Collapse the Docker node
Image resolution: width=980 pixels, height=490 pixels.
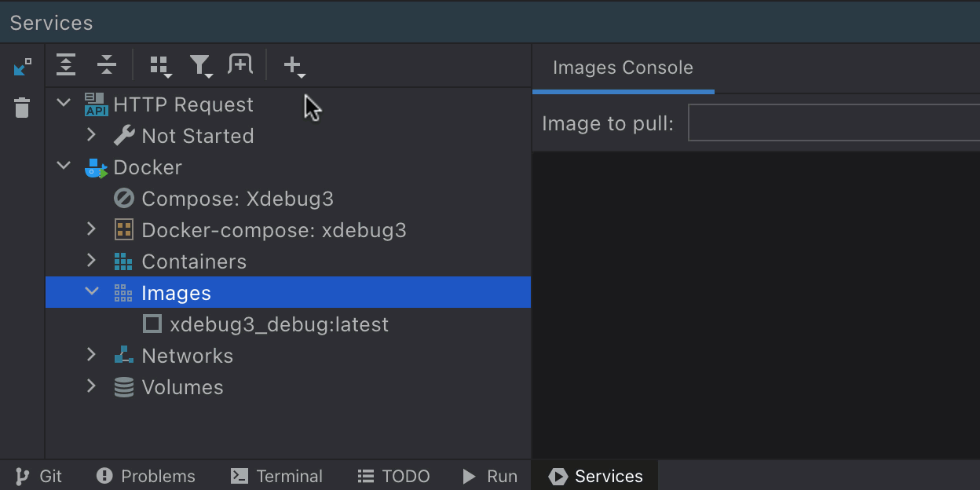pos(64,166)
